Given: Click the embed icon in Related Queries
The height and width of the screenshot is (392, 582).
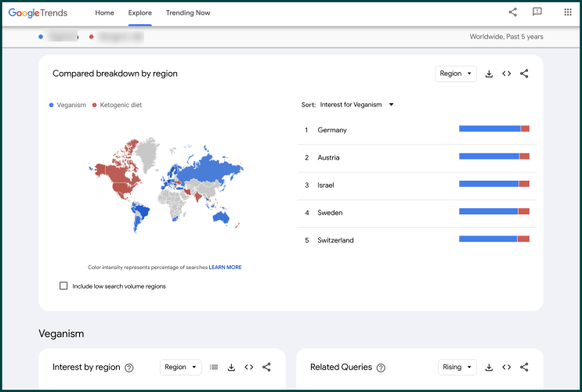Looking at the screenshot, I should click(x=506, y=367).
